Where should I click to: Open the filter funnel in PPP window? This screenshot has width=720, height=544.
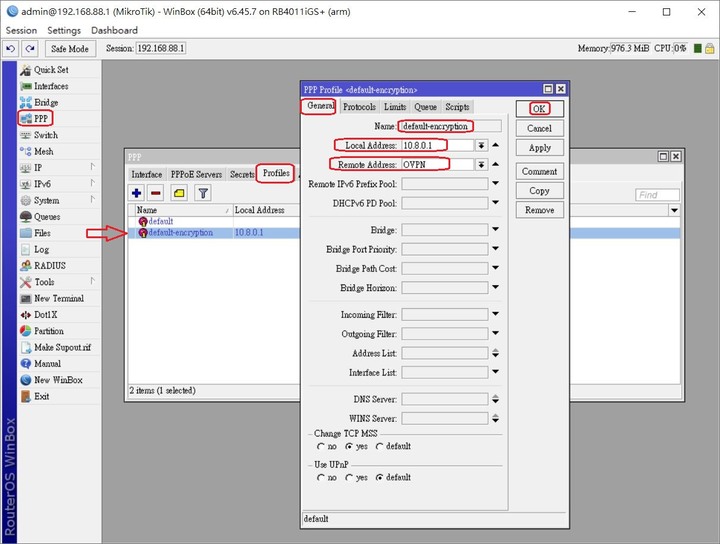pyautogui.click(x=203, y=193)
